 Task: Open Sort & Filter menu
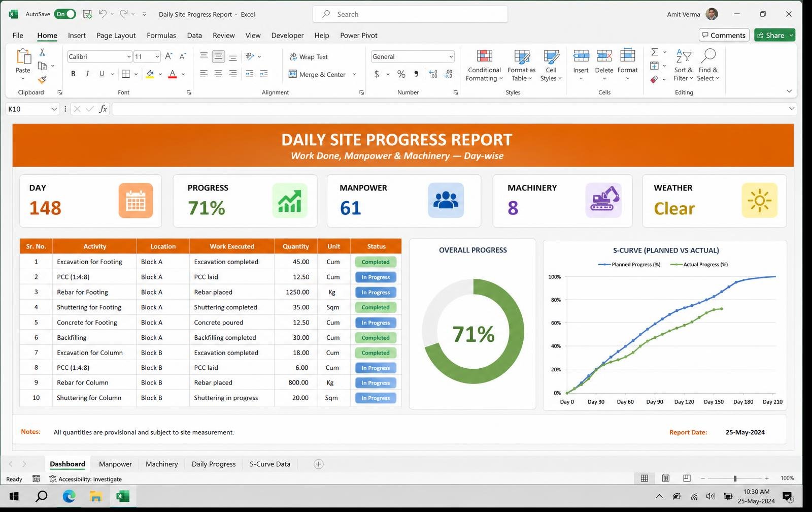click(683, 66)
